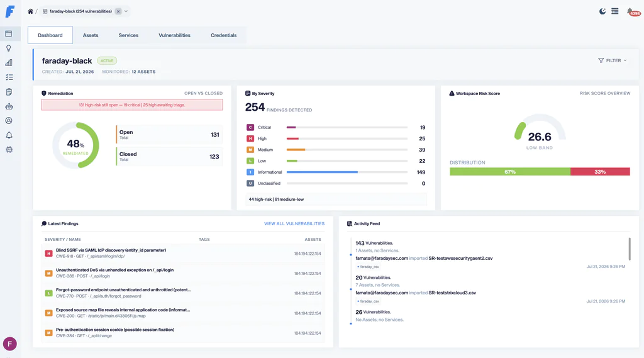Click the red 33% distribution bar segment

(600, 172)
